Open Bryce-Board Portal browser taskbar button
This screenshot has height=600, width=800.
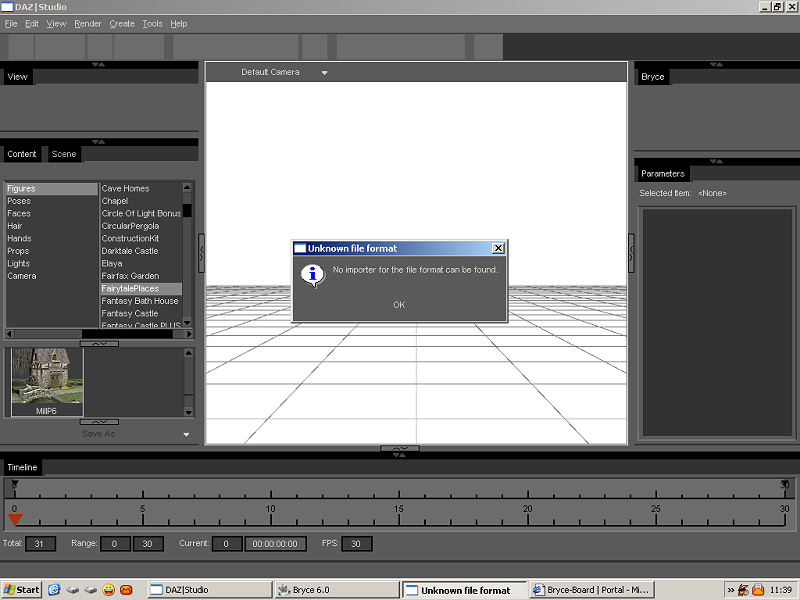click(592, 590)
